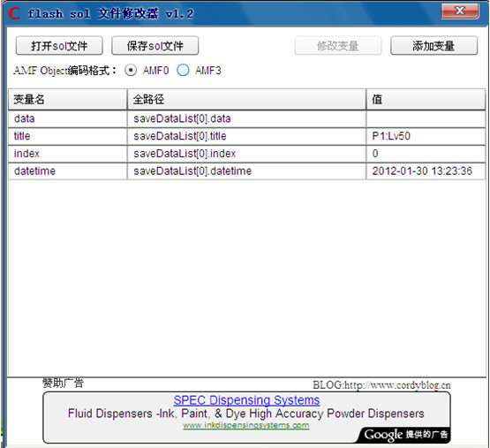Image resolution: width=490 pixels, height=448 pixels.
Task: Select the title variable row
Action: [x=246, y=136]
